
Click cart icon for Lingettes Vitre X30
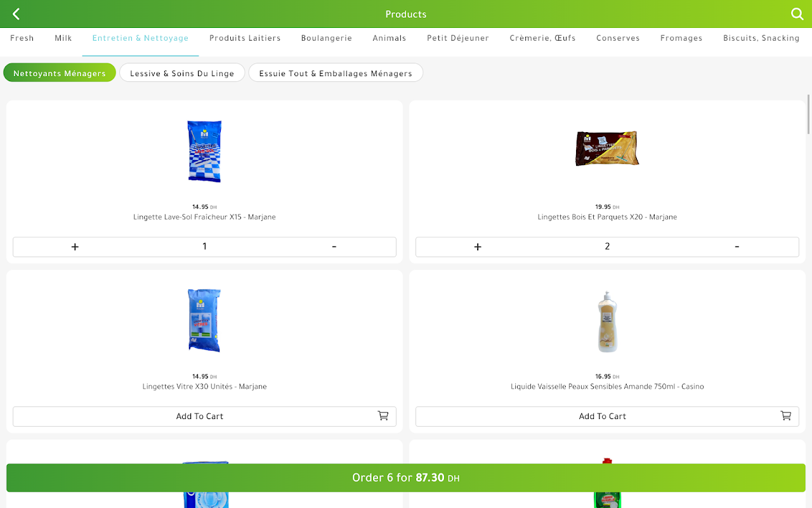(383, 416)
